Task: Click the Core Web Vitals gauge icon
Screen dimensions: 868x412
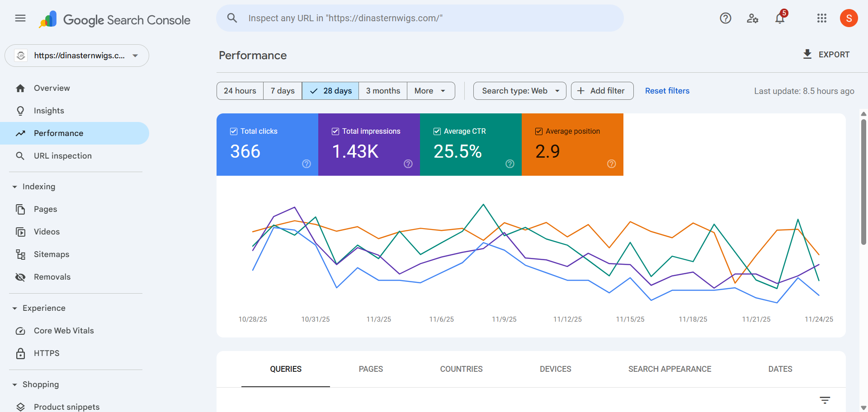Action: tap(20, 331)
